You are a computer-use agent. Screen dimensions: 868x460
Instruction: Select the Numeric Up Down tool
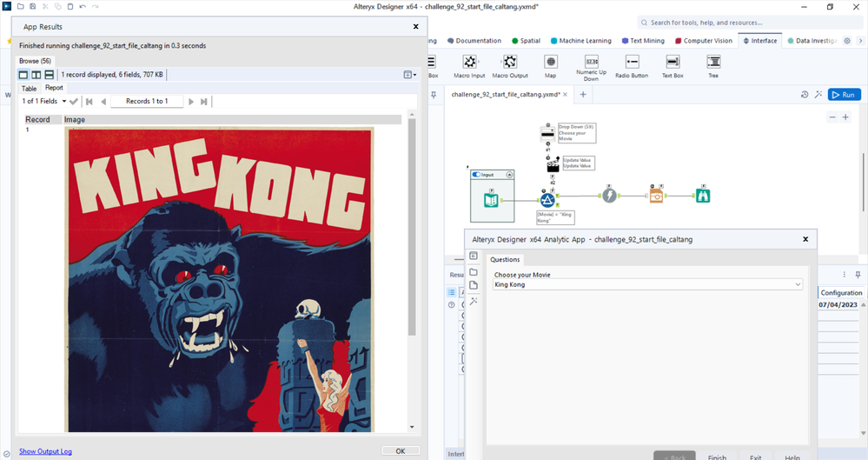pos(591,68)
